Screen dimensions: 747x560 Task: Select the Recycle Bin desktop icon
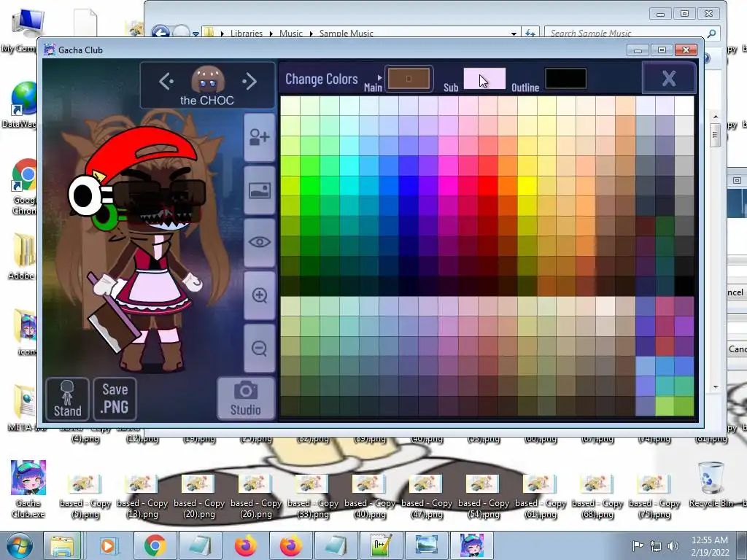[711, 485]
